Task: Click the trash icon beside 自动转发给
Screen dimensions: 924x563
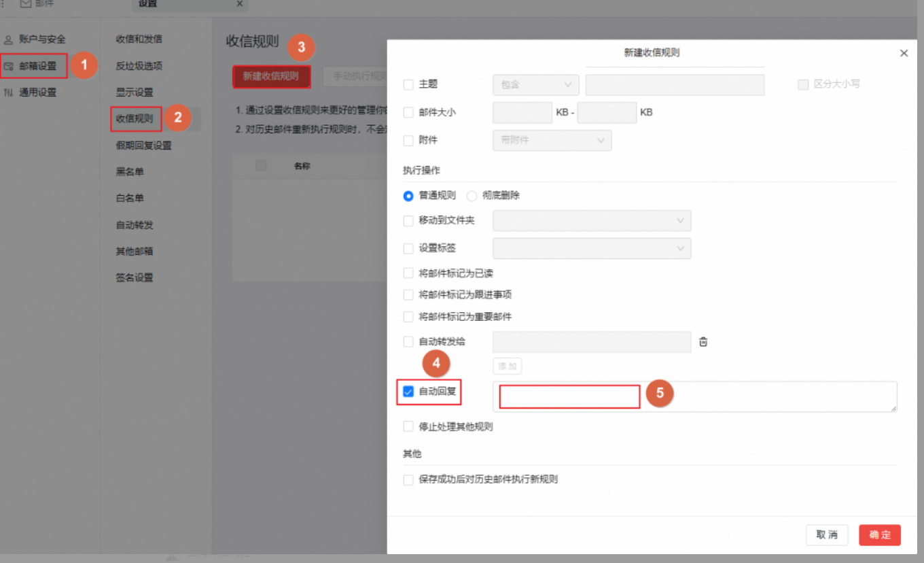Action: pyautogui.click(x=703, y=342)
